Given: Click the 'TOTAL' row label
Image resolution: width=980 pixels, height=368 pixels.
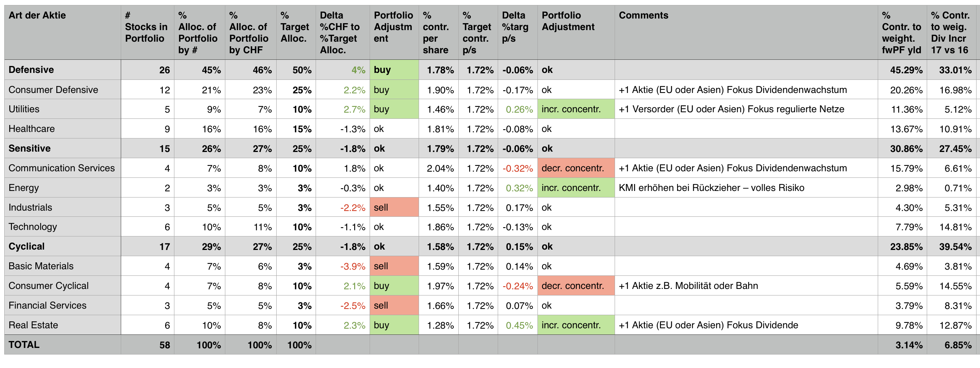Looking at the screenshot, I should [x=24, y=345].
